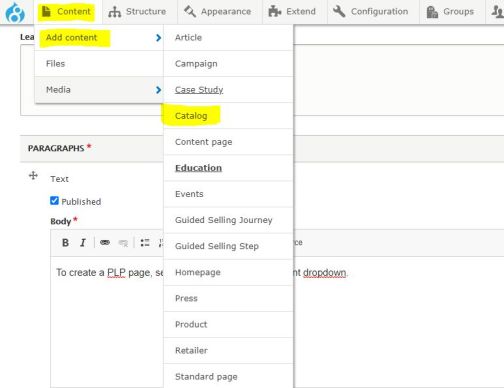The image size is (504, 388).
Task: Toggle italic formatting in Body editor
Action: pos(83,243)
